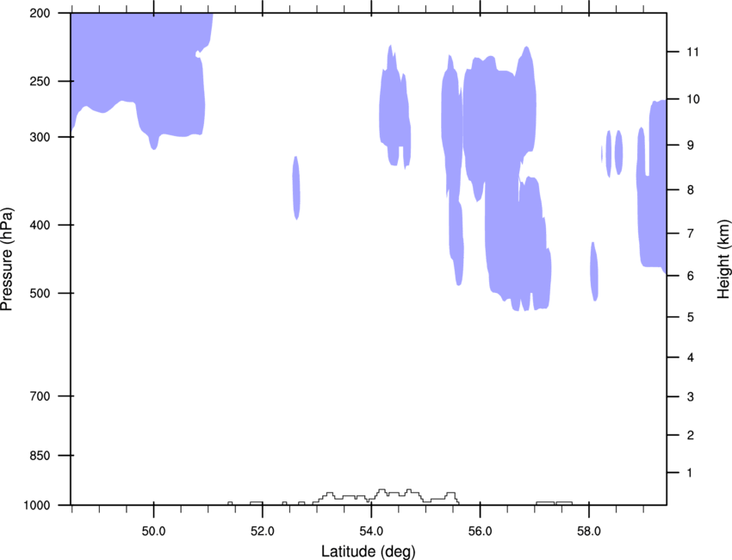This screenshot has width=732, height=560.
Task: Click the terrain outline near 54.0 latitude
Action: [x=386, y=496]
